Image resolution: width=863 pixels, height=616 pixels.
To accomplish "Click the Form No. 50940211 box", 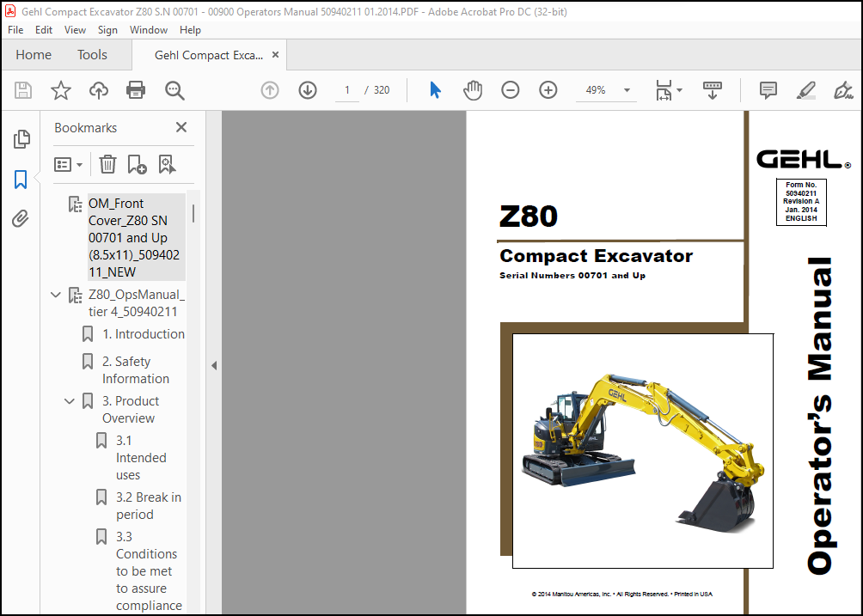I will coord(801,202).
